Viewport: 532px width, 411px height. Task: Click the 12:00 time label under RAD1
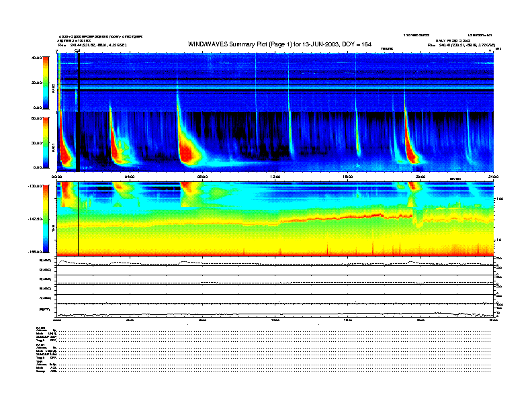[x=275, y=177]
